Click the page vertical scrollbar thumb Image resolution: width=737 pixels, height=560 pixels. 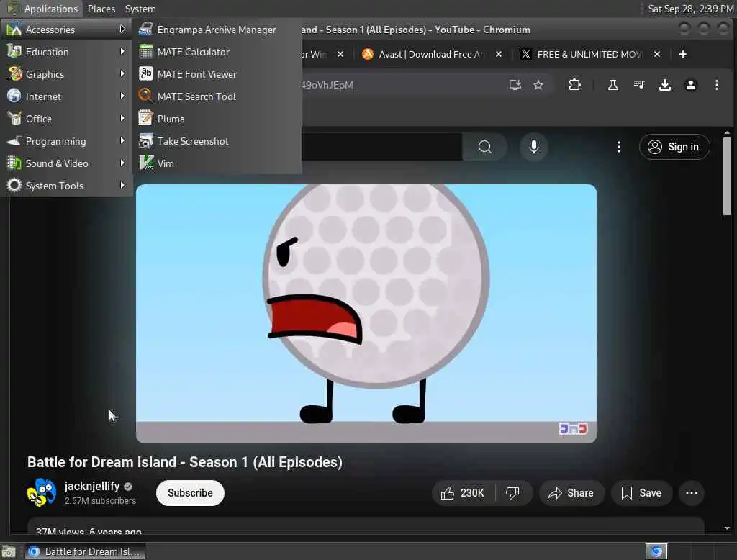tap(727, 176)
